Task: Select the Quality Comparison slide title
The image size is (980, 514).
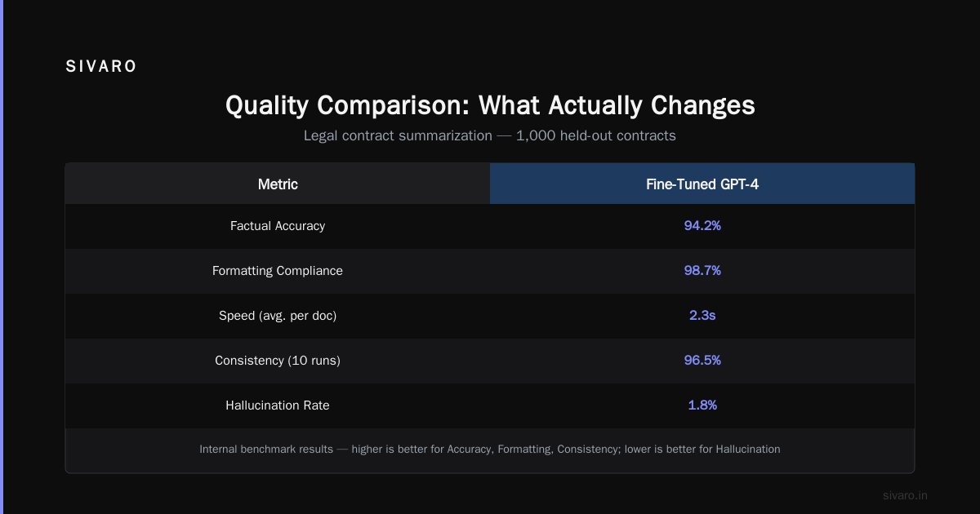Action: [x=490, y=105]
